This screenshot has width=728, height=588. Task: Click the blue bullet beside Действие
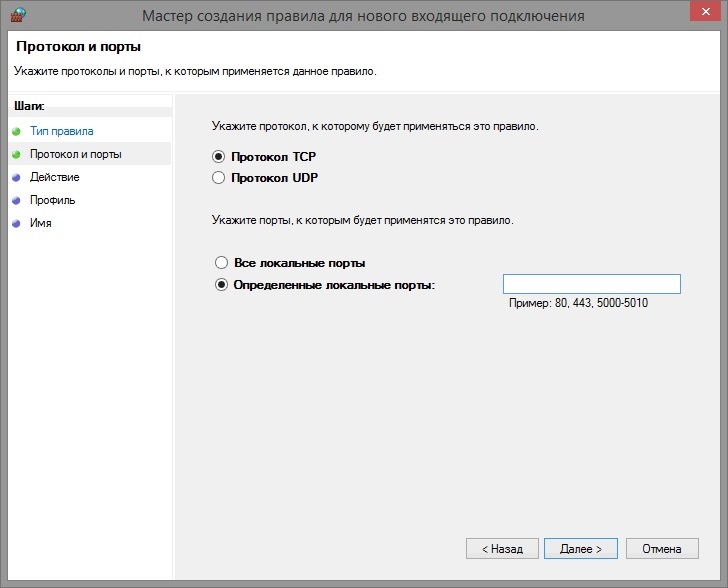coord(16,177)
